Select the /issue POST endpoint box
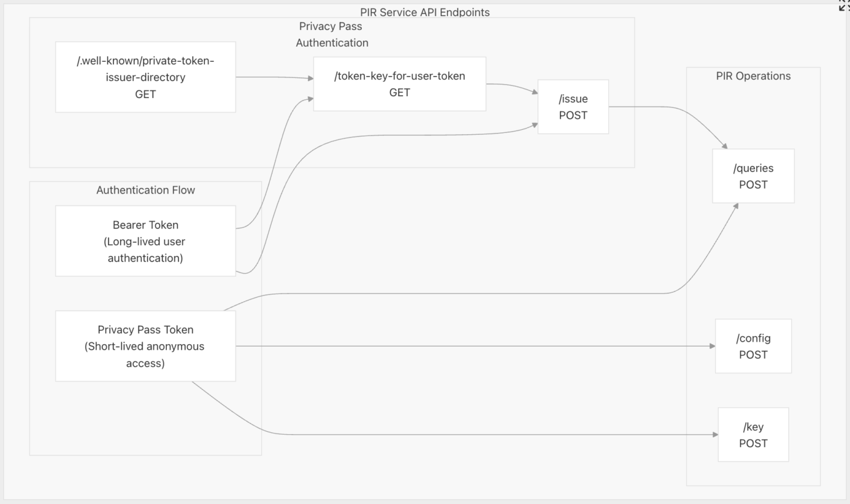 [572, 107]
